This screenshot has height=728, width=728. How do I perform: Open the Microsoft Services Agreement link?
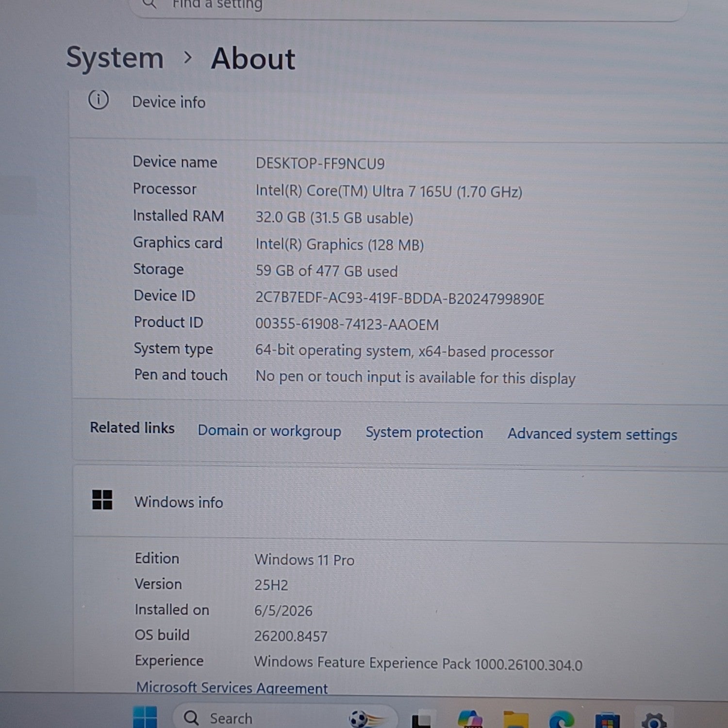(x=232, y=688)
